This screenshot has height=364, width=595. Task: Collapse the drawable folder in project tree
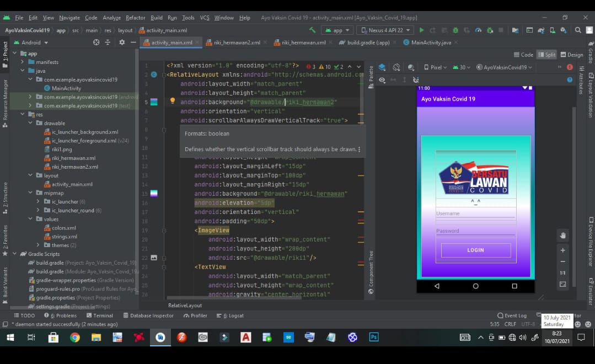31,123
